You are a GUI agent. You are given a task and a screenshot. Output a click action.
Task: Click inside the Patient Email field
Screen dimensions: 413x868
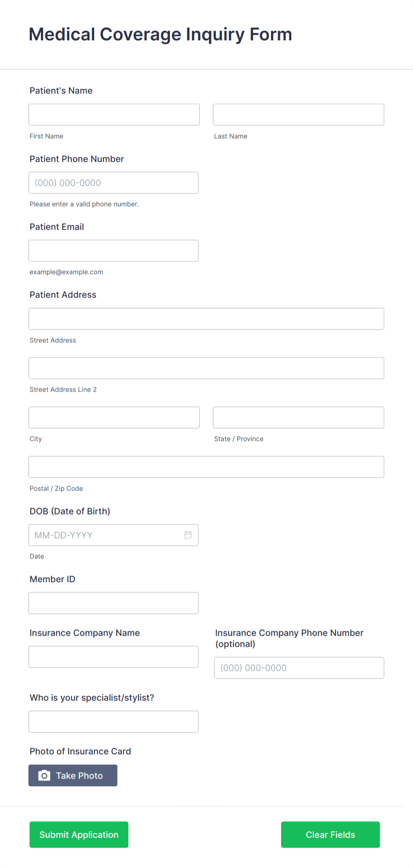coord(113,250)
